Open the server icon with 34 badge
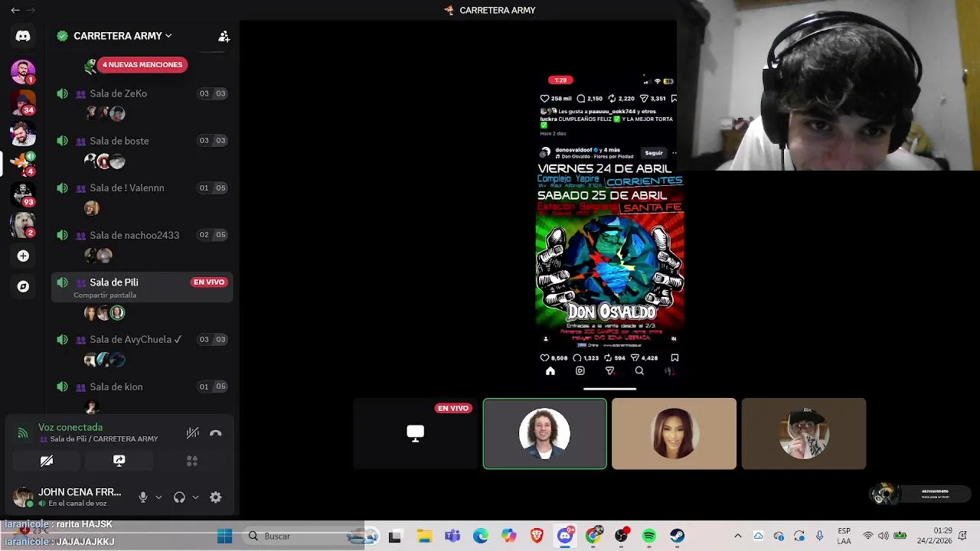This screenshot has height=551, width=980. [x=23, y=102]
